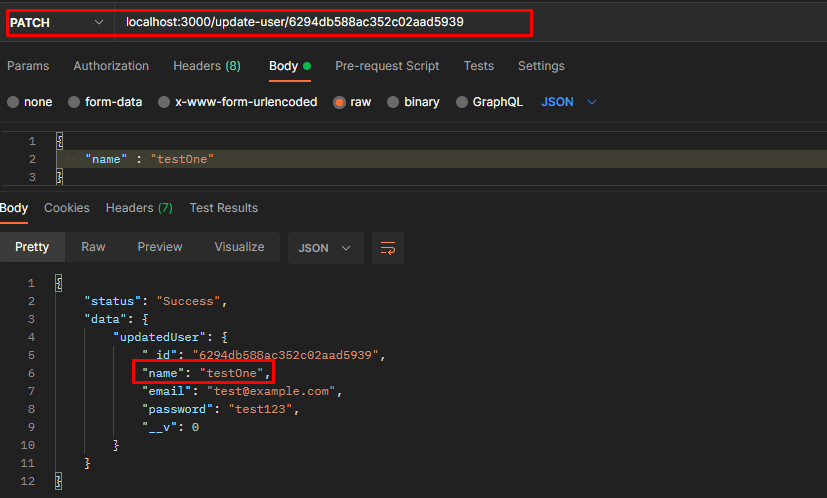Open the Test Results tab
Image resolution: width=827 pixels, height=498 pixels.
tap(224, 208)
